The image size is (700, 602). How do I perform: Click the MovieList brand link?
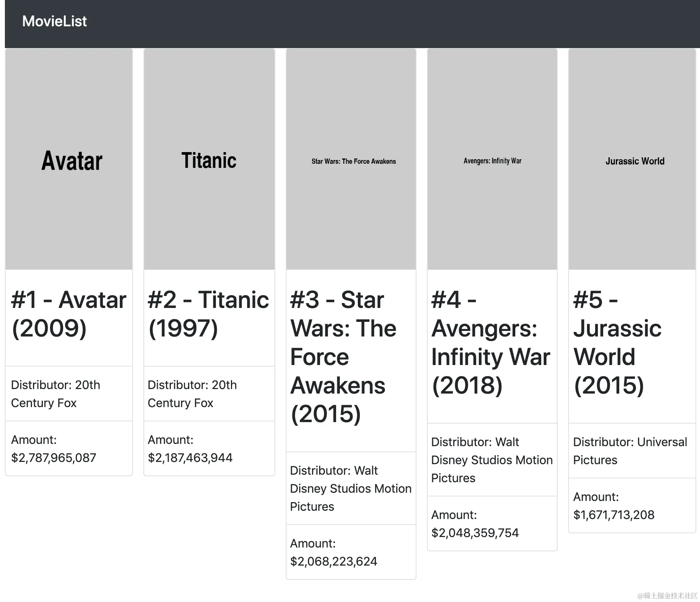pos(54,21)
